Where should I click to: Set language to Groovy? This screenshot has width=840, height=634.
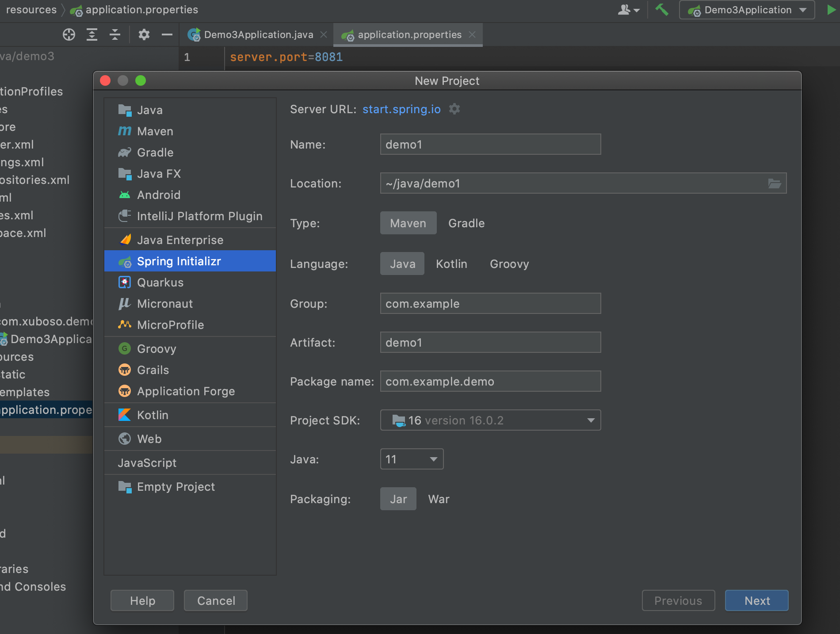tap(509, 264)
